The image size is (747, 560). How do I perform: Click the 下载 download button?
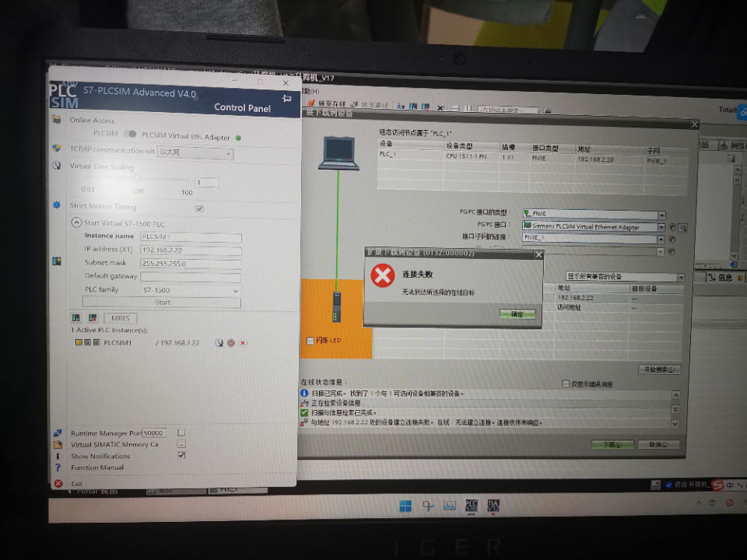click(612, 444)
